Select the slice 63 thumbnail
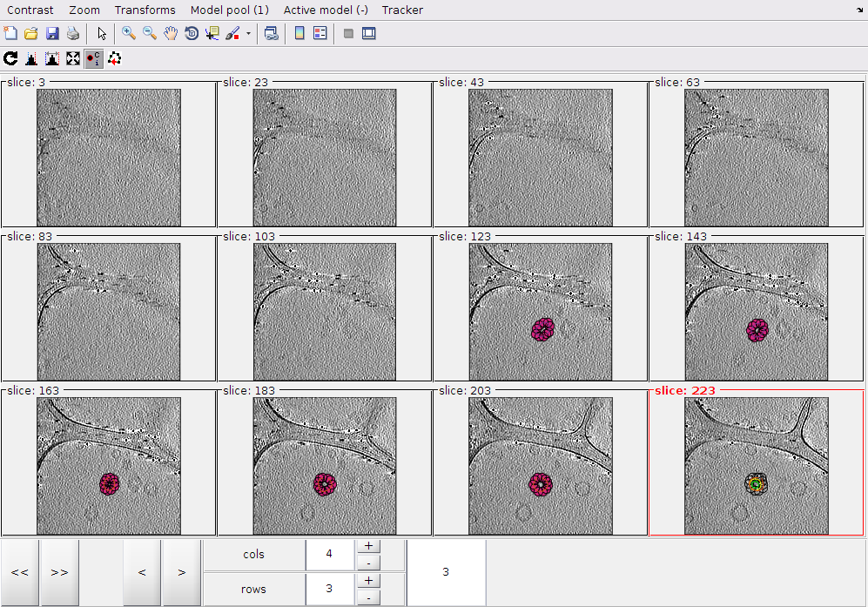868x607 pixels. click(757, 158)
